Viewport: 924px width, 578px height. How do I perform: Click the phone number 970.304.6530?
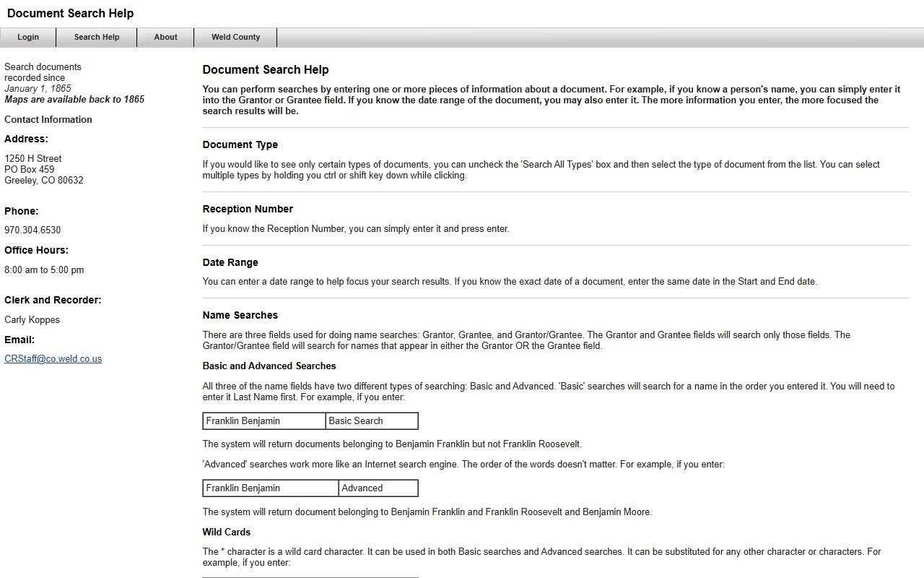coord(32,230)
